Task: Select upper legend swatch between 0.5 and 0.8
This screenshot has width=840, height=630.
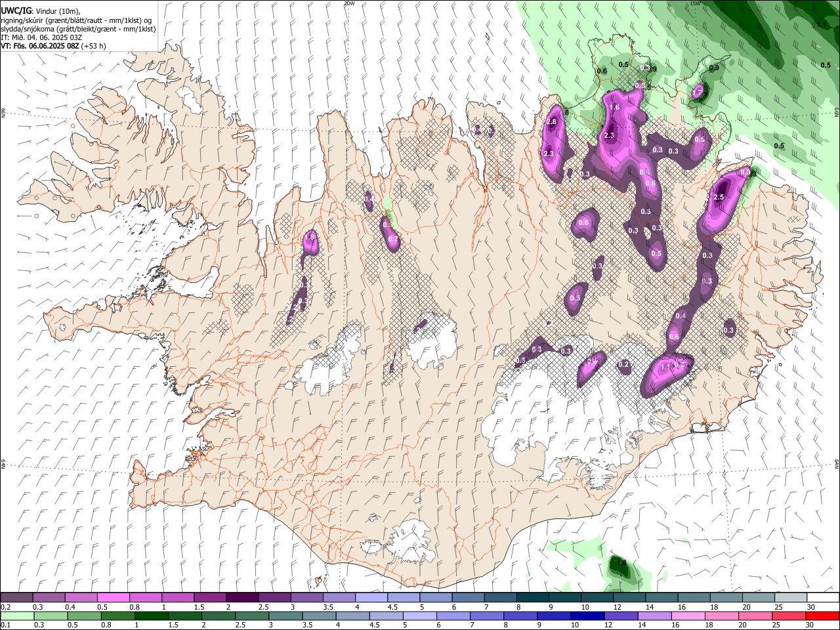Action: pyautogui.click(x=113, y=597)
